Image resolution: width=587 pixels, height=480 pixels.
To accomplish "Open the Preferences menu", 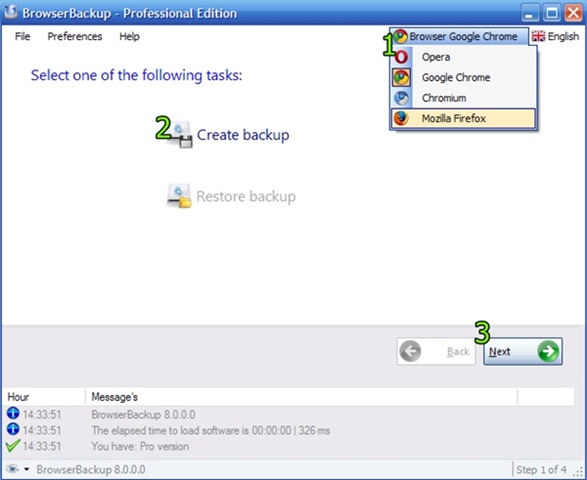I will pyautogui.click(x=74, y=36).
